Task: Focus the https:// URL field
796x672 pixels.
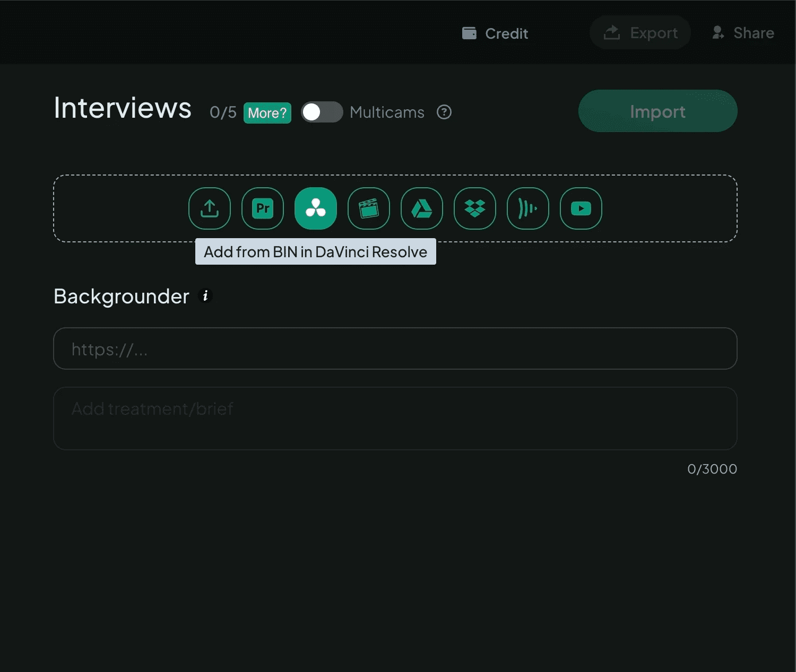Action: tap(395, 348)
